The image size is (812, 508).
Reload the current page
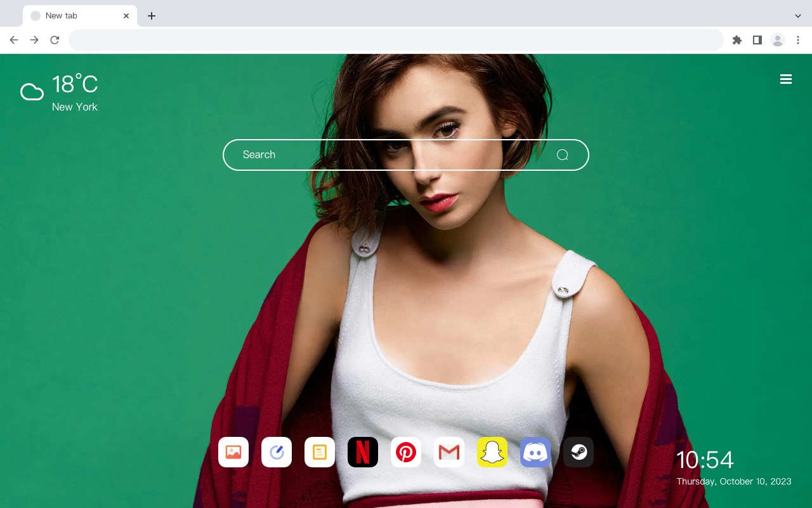coord(55,40)
